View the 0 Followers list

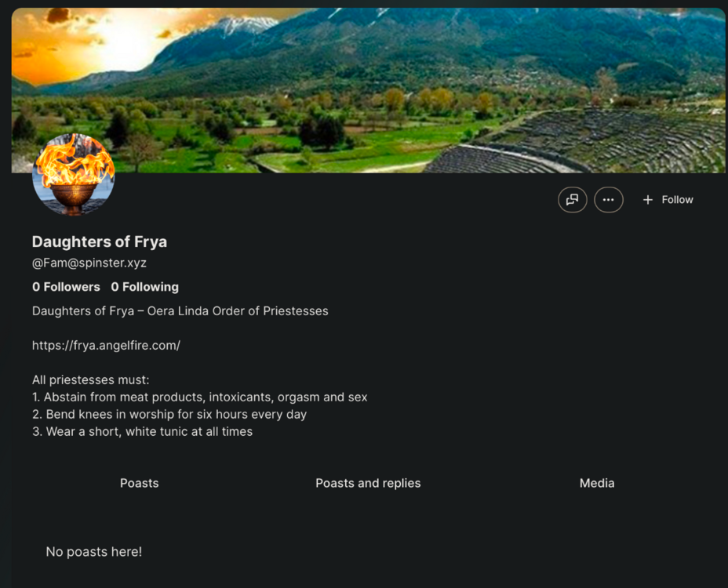pos(66,287)
